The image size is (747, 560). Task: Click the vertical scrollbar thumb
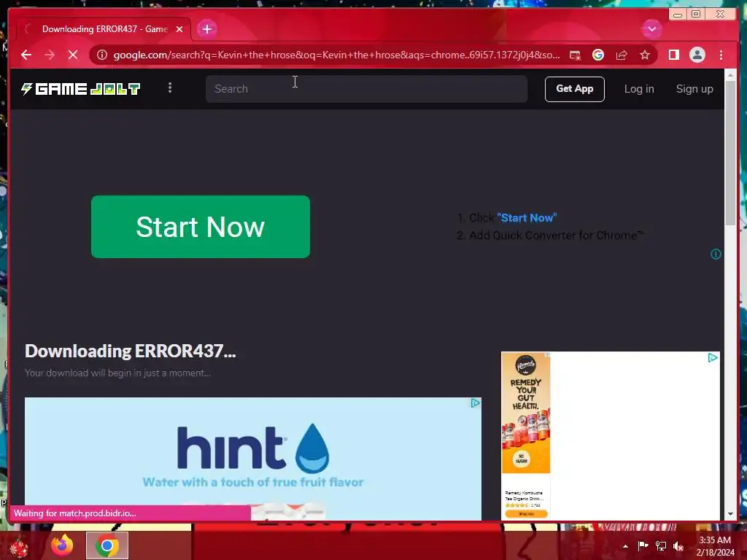click(730, 152)
